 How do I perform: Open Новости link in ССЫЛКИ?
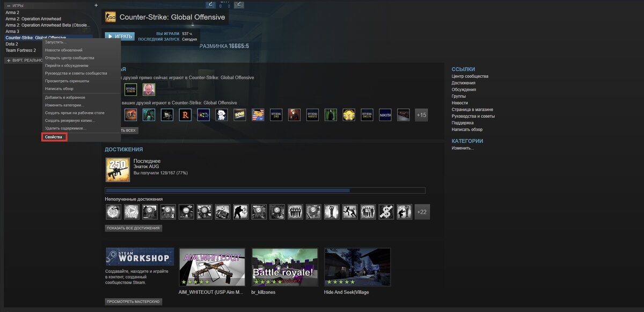point(460,103)
